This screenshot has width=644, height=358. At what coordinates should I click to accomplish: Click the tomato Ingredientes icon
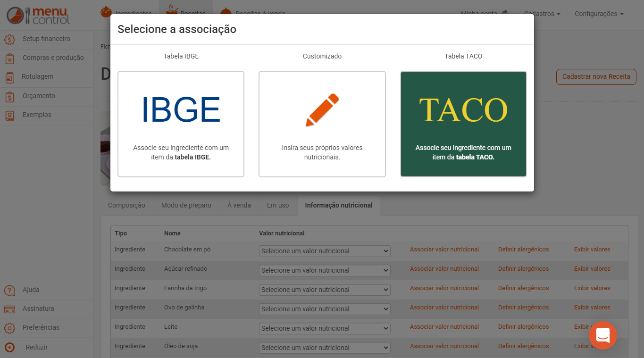click(106, 13)
